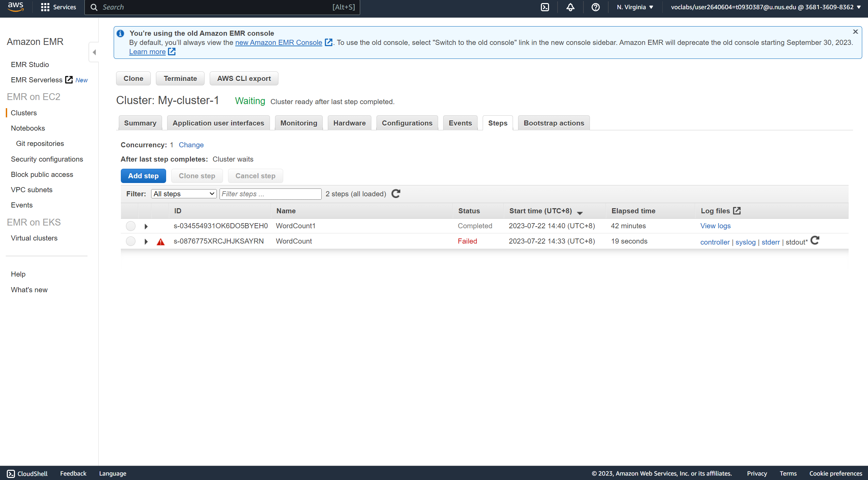Open the voclabs account menu
Viewport: 868px width, 480px height.
coord(766,7)
